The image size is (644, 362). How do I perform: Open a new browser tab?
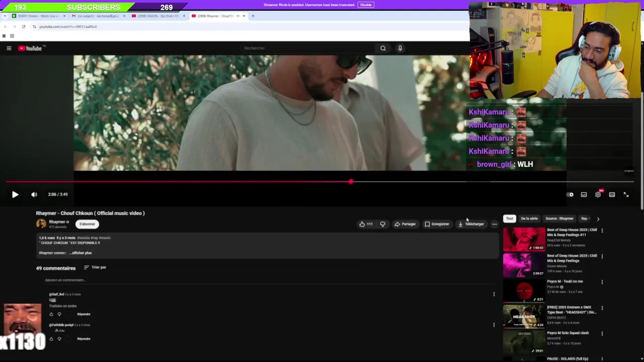tap(253, 16)
